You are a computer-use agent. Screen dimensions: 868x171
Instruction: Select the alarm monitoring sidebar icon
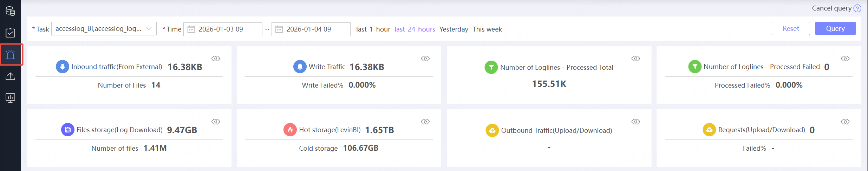pyautogui.click(x=11, y=55)
